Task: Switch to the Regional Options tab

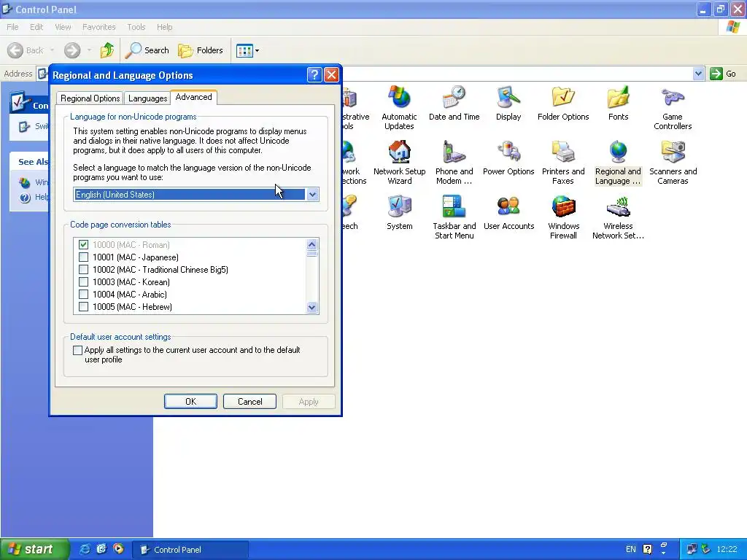Action: tap(90, 98)
